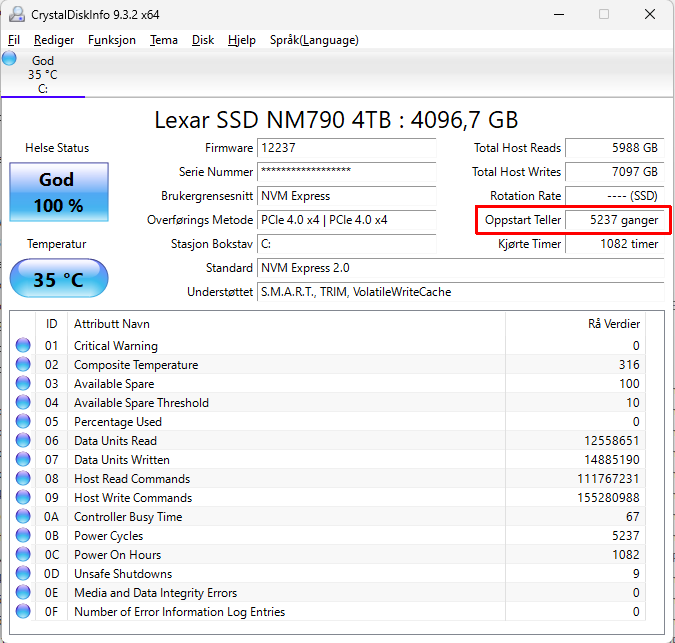Select the Available Spare Threshold attribute name
This screenshot has width=675, height=643.
click(x=141, y=403)
